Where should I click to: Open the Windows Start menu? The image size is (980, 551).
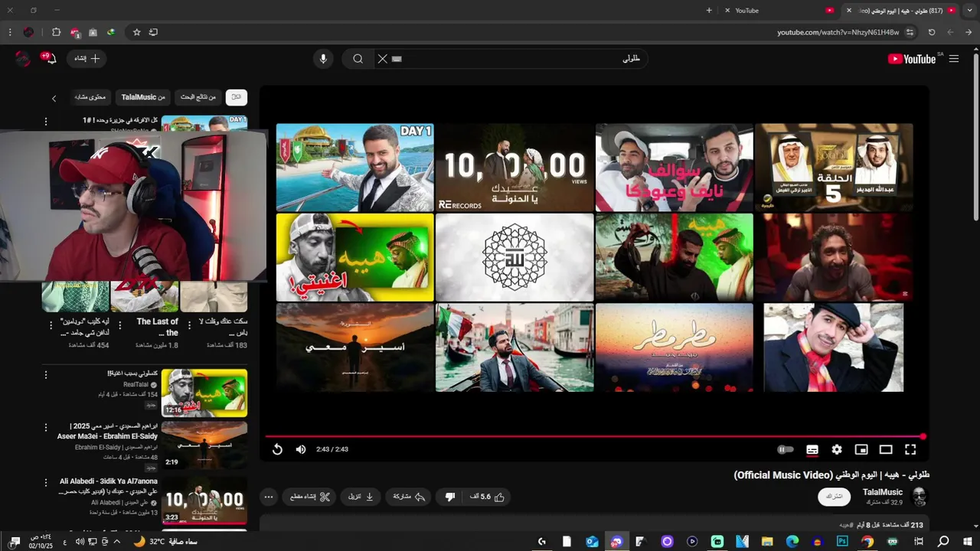tap(968, 541)
